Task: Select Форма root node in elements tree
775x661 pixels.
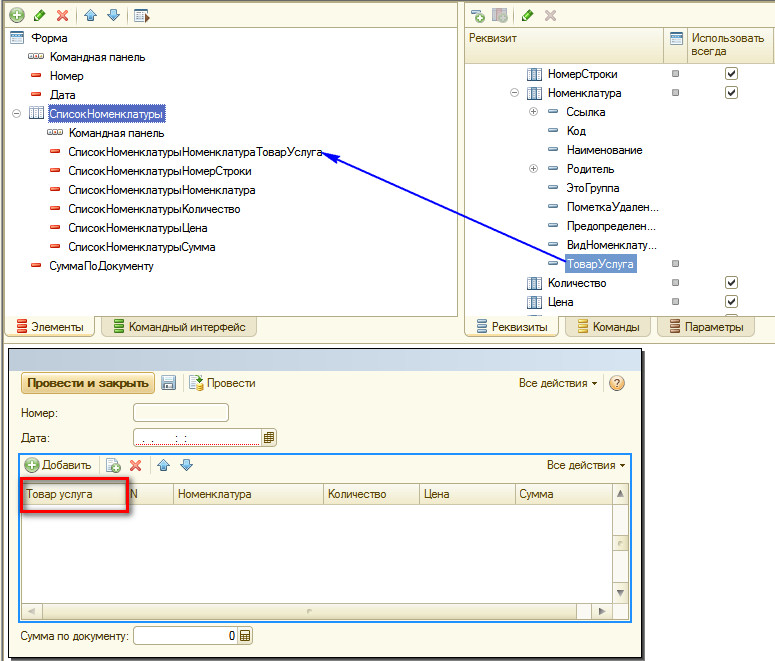Action: point(49,38)
